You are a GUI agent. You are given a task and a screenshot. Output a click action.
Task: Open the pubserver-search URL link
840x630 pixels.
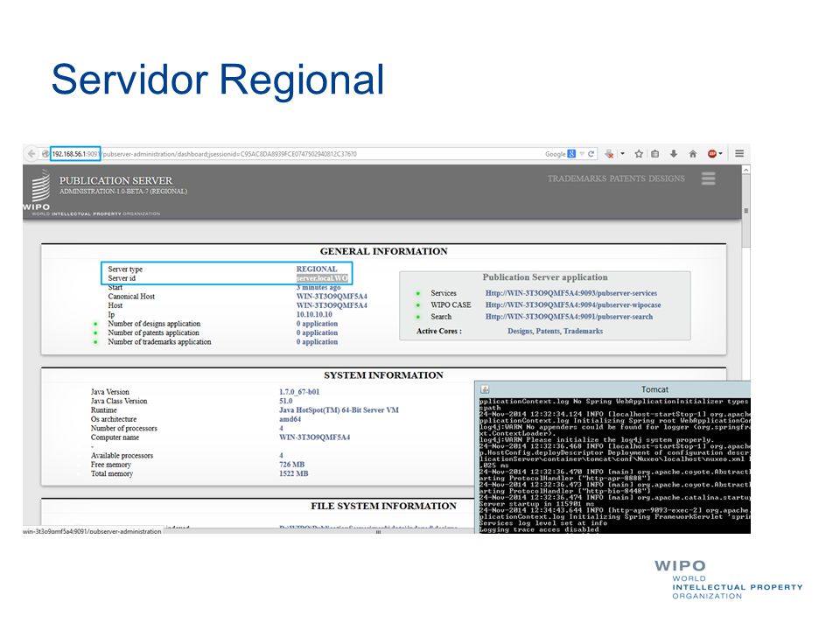tap(569, 317)
